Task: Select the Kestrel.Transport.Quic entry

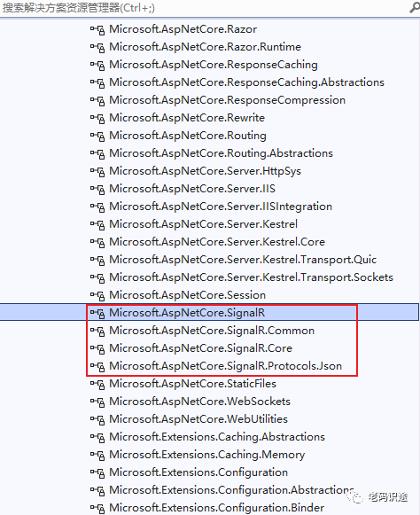Action: coord(243,260)
